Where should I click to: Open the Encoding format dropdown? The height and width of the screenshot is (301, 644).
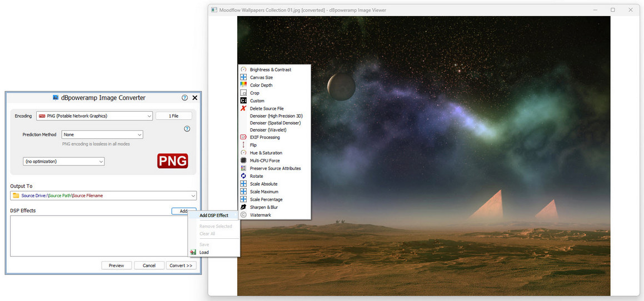pos(94,116)
